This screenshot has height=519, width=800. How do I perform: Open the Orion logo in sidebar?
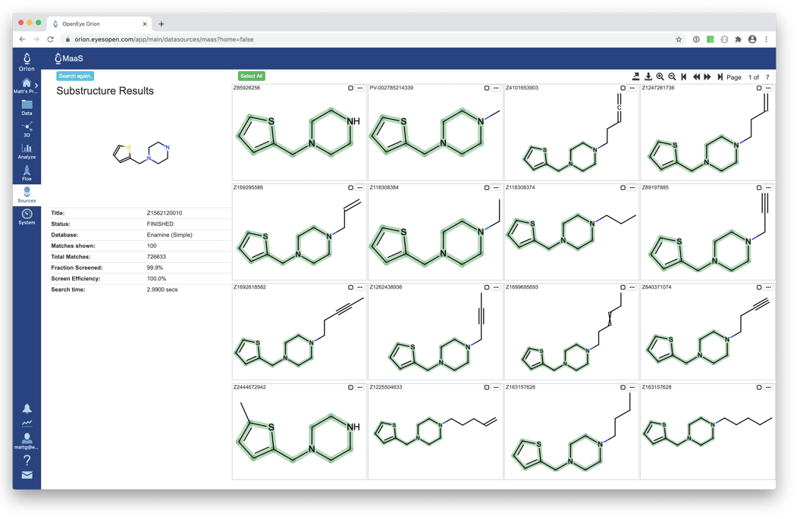tap(27, 62)
